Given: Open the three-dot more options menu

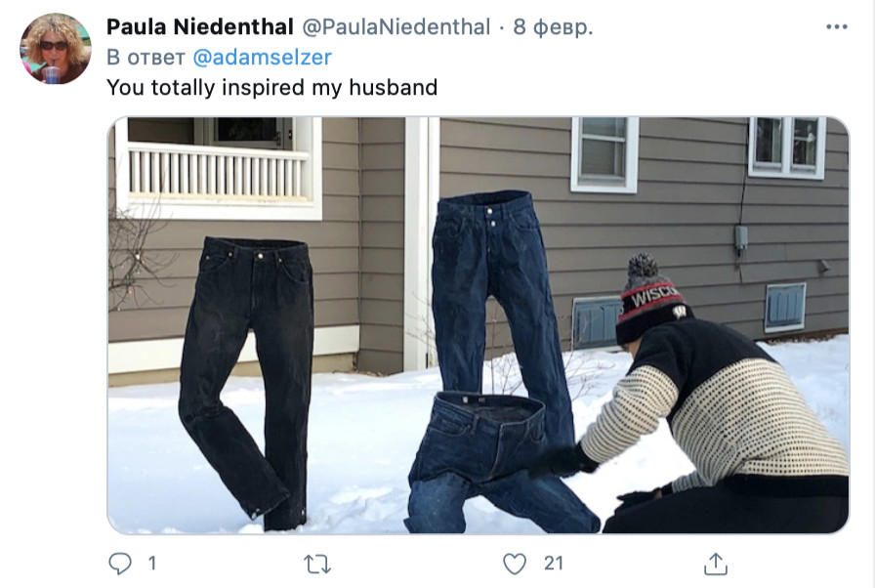Looking at the screenshot, I should pyautogui.click(x=836, y=26).
